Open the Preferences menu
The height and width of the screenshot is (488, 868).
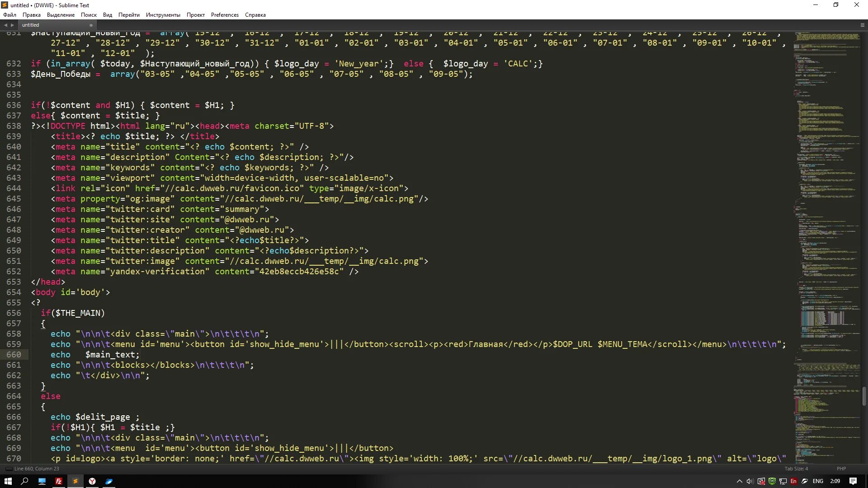(x=224, y=15)
